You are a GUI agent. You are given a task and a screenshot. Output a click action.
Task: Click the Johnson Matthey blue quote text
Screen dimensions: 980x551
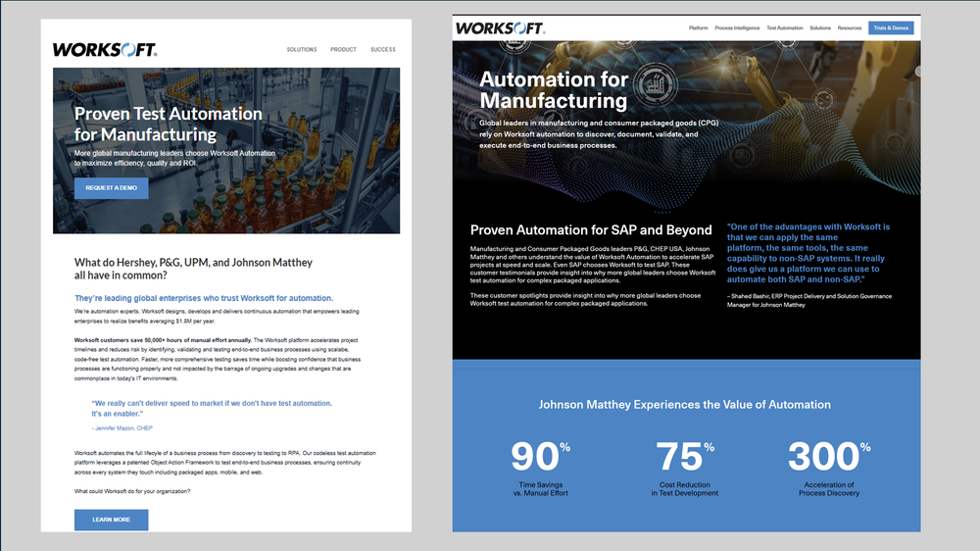pos(808,253)
